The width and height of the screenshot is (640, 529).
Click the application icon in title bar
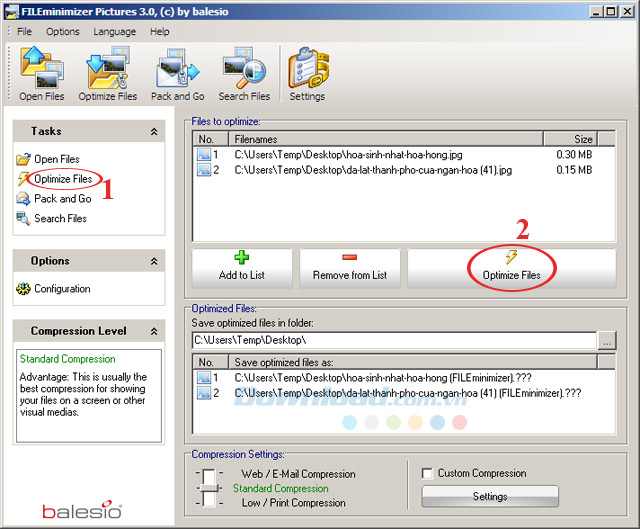12,12
